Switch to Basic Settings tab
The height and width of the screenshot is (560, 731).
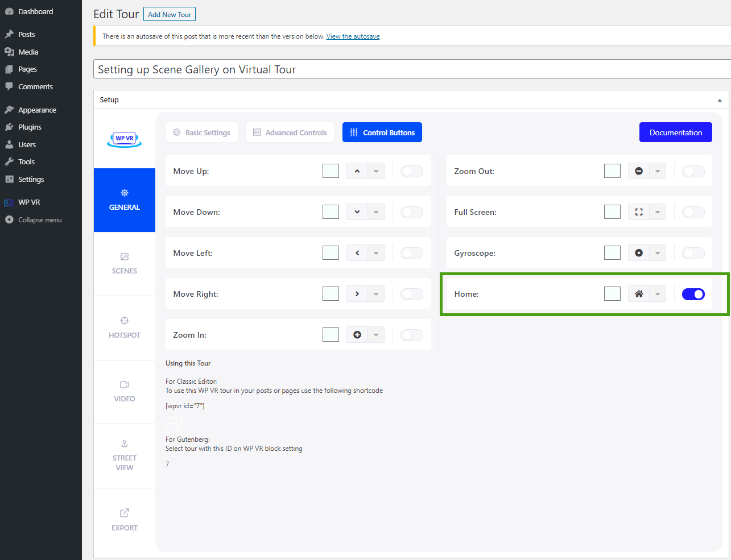pos(202,132)
